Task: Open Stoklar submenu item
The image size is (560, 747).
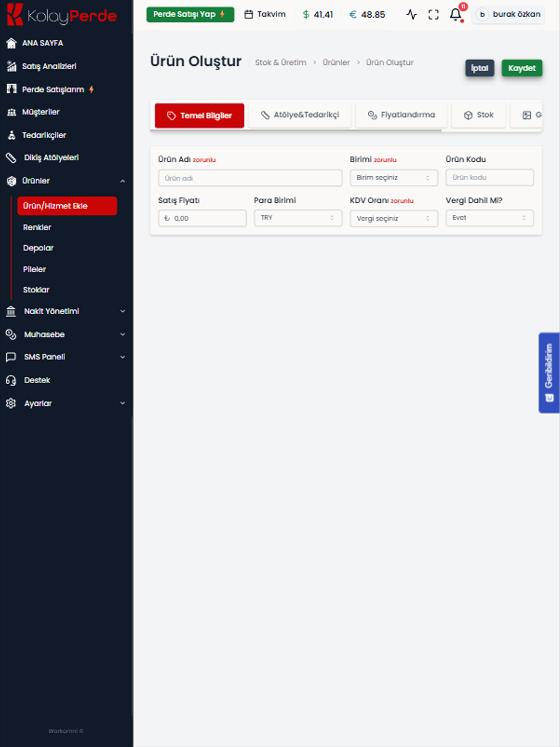Action: (36, 290)
